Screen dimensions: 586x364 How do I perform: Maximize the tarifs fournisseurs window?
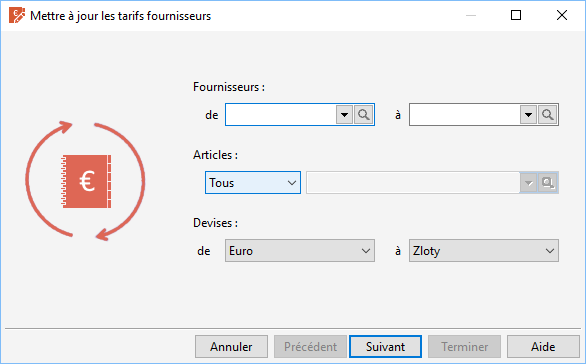tap(516, 15)
